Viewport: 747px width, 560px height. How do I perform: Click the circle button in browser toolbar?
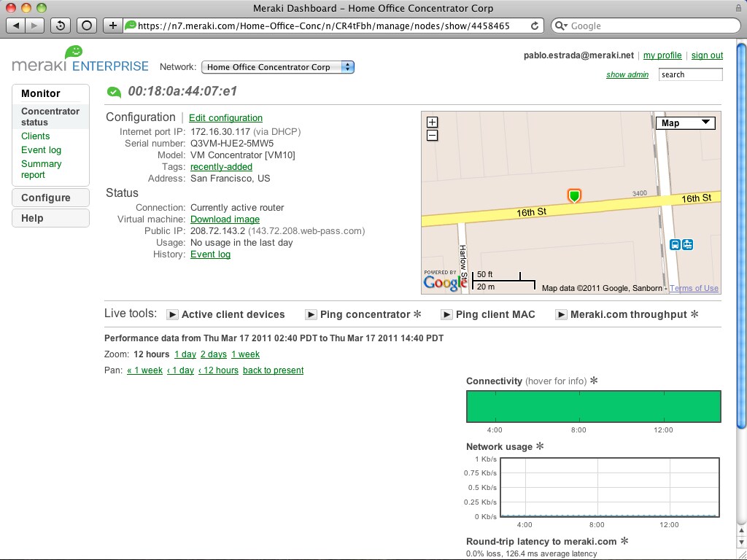click(87, 26)
